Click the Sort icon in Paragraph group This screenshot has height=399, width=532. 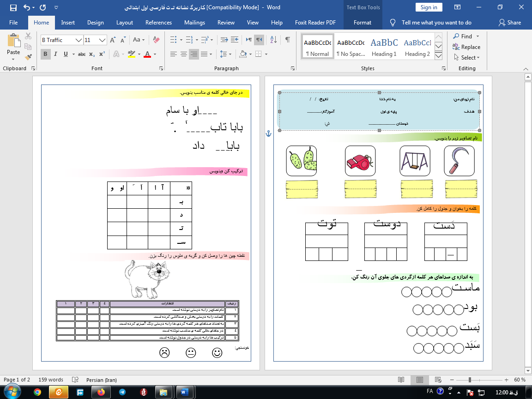tap(273, 40)
